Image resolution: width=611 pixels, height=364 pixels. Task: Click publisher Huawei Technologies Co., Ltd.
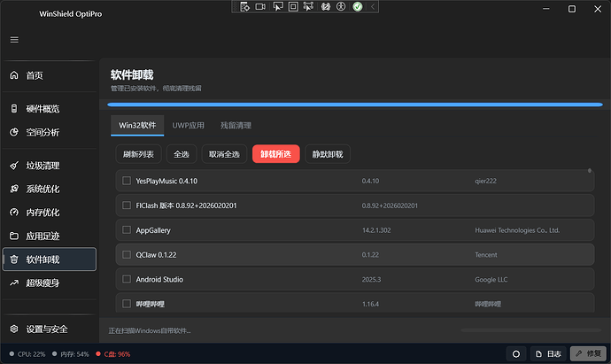click(517, 230)
